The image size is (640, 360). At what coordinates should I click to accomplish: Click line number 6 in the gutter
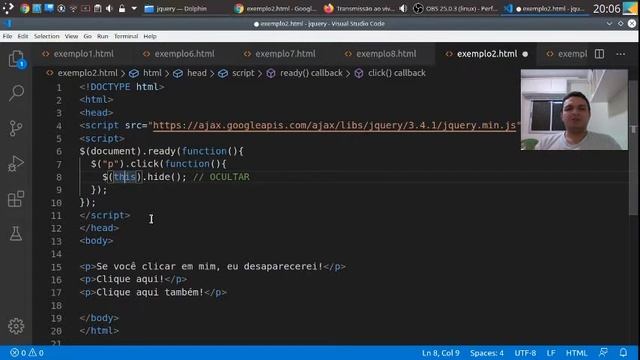click(x=59, y=151)
